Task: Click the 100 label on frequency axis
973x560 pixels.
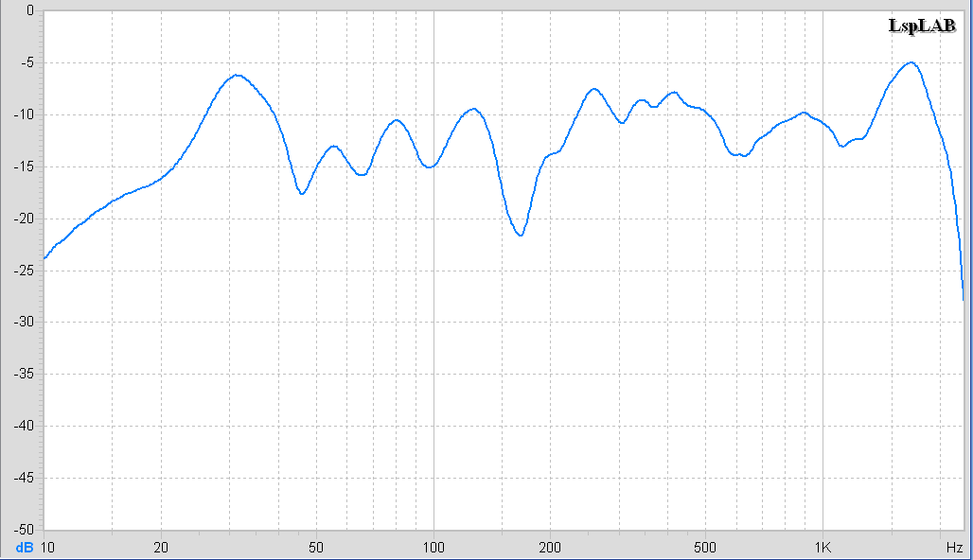Action: pos(433,548)
